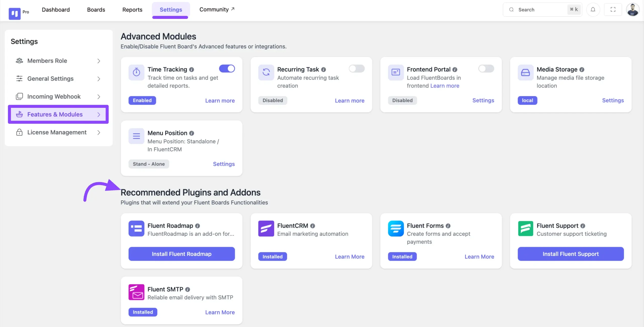Viewport: 644px width, 327px height.
Task: Click the FluentCRM Installed badge
Action: (x=272, y=256)
